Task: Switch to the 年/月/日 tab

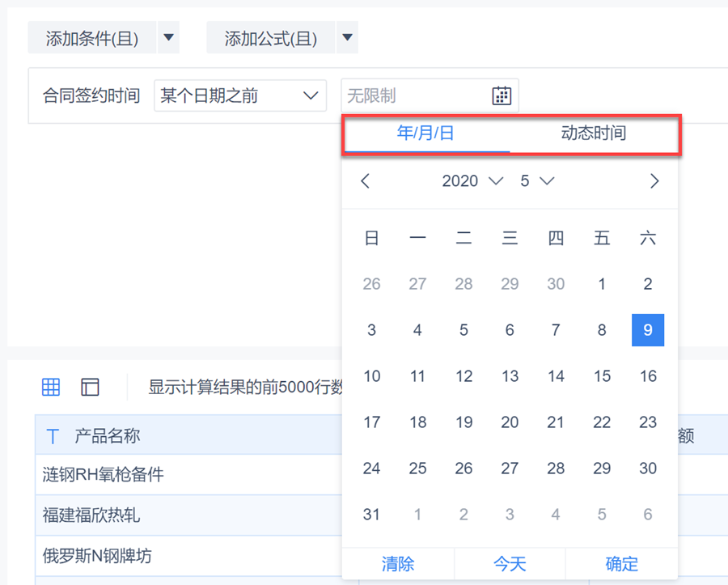Action: pos(426,134)
